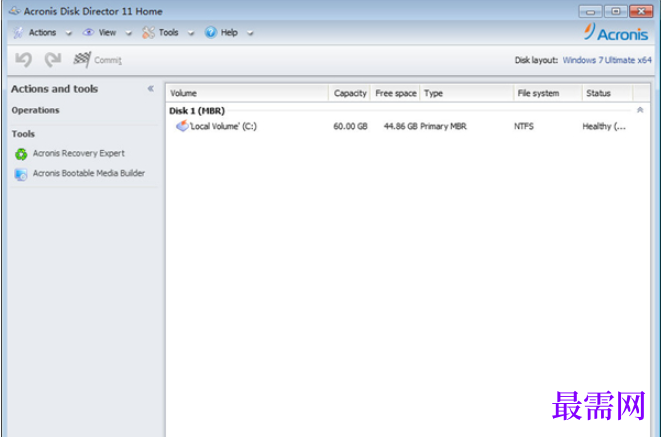This screenshot has height=437, width=664.
Task: Open the View menu
Action: point(107,33)
